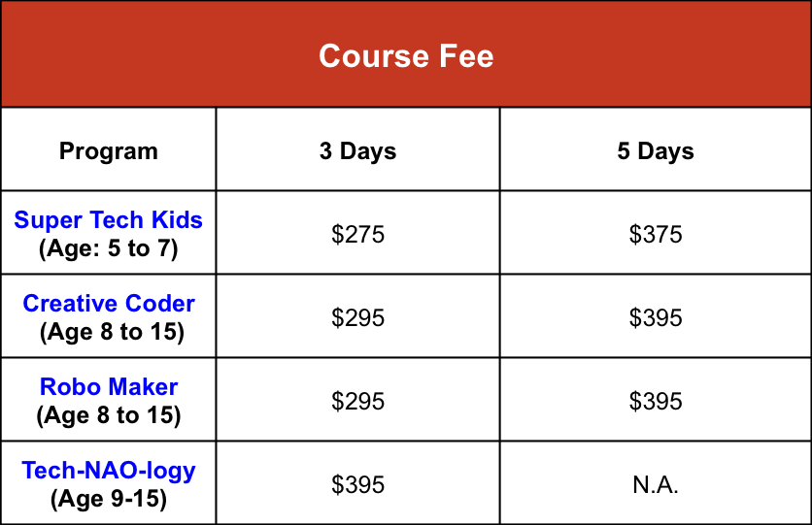Screen dimensions: 812x525
Task: Click the (Age 9-15) text
Action: pos(109,499)
